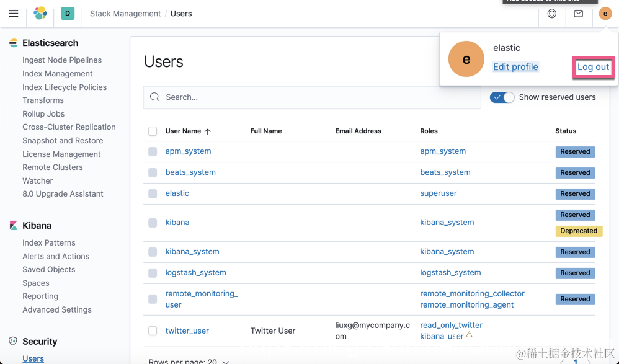Click the Log out link

tap(593, 67)
